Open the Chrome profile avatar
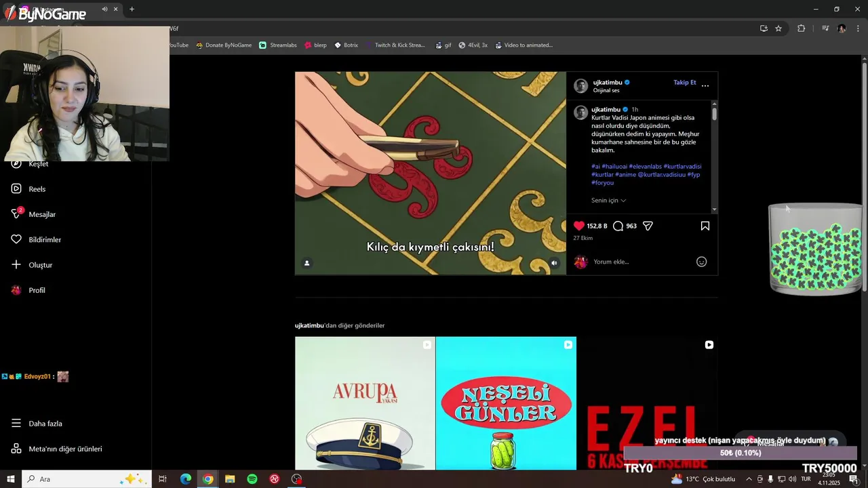The width and height of the screenshot is (868, 488). [x=842, y=28]
